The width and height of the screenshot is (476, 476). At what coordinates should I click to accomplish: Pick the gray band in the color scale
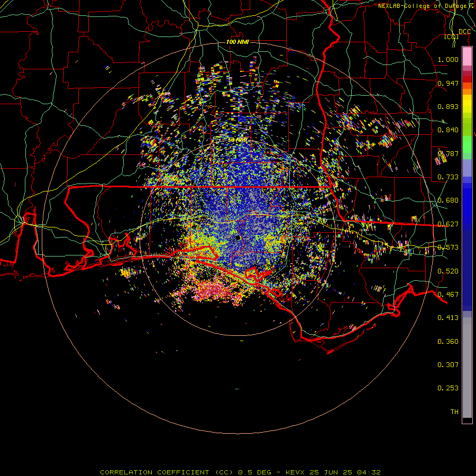pos(467,368)
